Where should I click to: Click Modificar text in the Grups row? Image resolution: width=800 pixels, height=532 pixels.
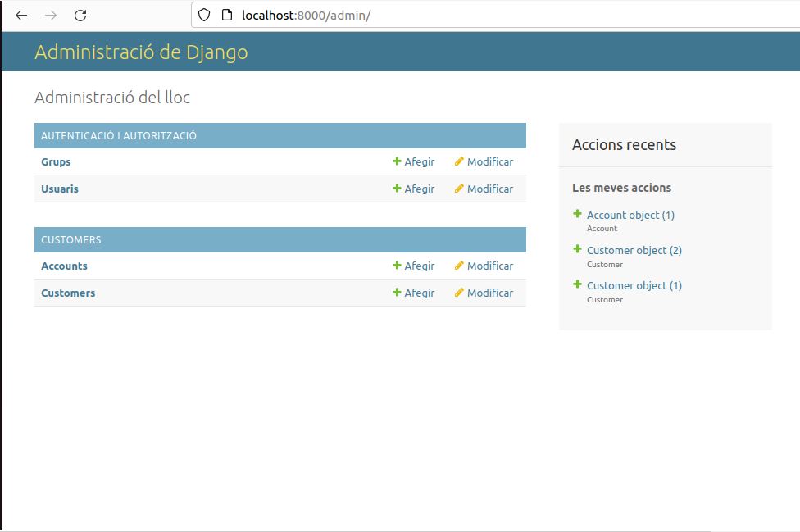[x=490, y=161]
